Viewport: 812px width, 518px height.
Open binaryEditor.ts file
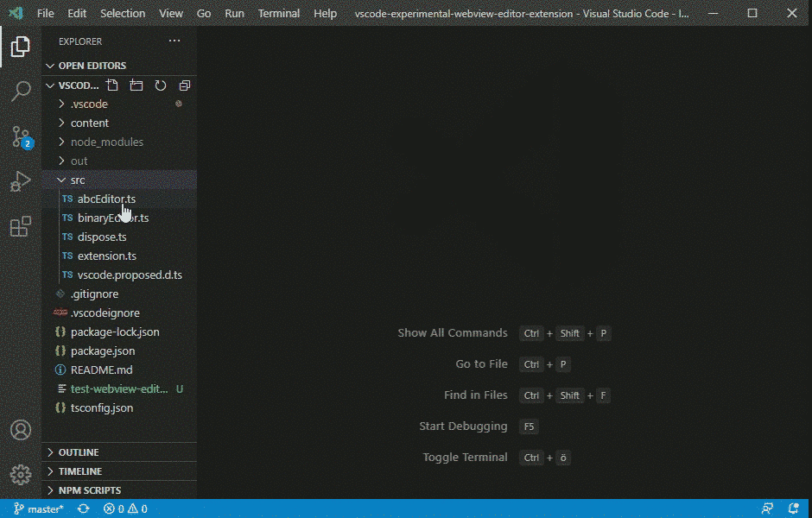(x=119, y=218)
